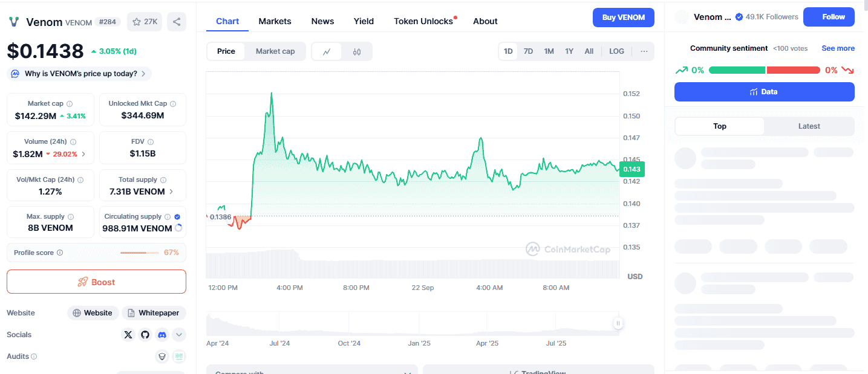Select the candlestick chart style
Screen dimensions: 868x374
[x=357, y=51]
